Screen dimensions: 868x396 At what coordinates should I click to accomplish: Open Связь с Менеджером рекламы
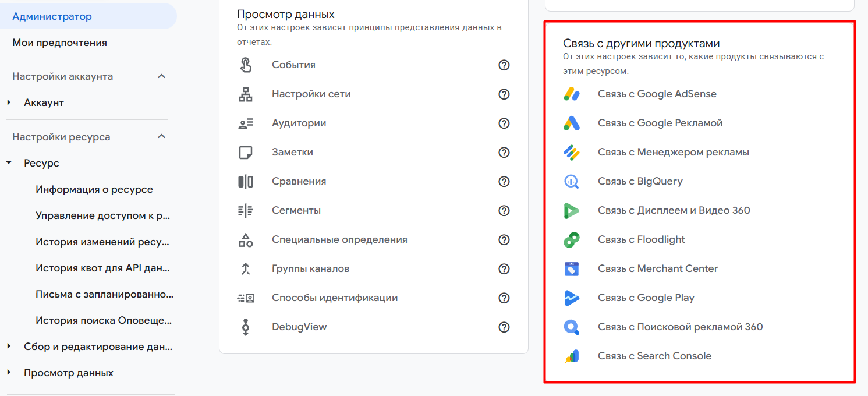click(674, 152)
